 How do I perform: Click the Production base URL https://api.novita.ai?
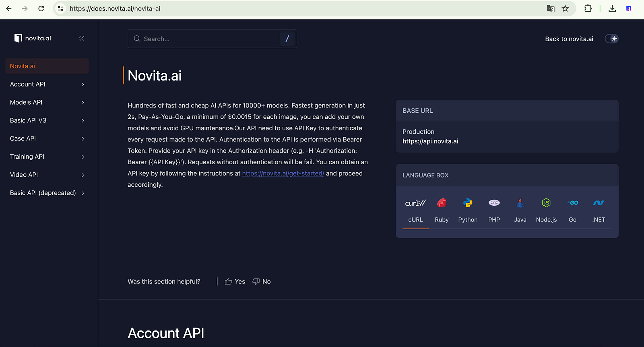click(x=430, y=141)
